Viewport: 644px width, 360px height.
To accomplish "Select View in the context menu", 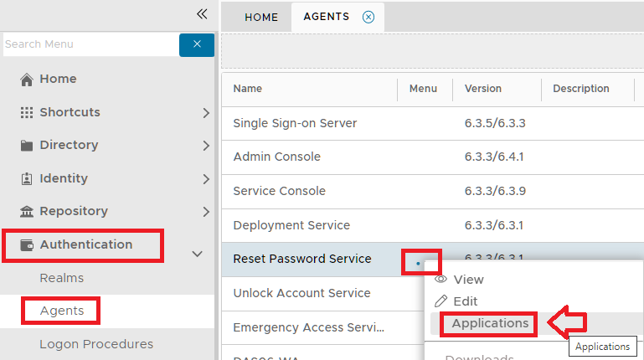I will point(468,280).
